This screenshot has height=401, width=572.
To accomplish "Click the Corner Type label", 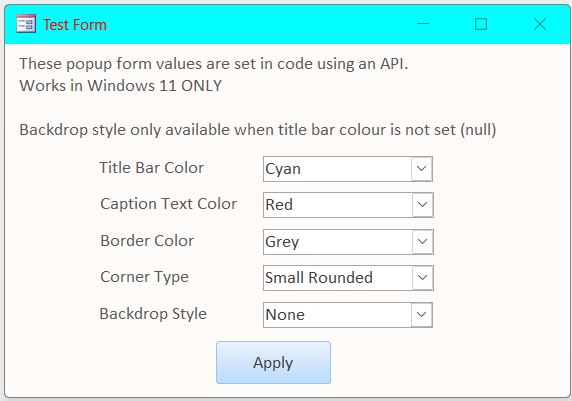I will tap(144, 277).
